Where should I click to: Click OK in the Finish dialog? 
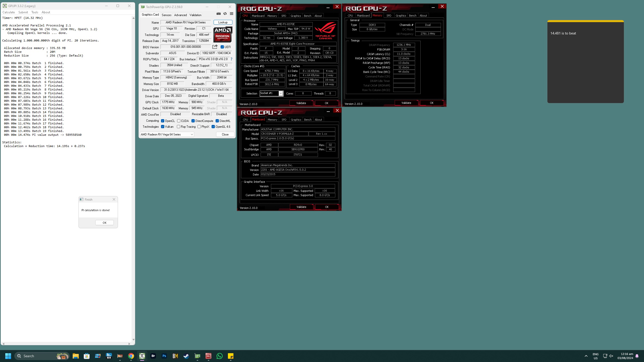[x=104, y=223]
